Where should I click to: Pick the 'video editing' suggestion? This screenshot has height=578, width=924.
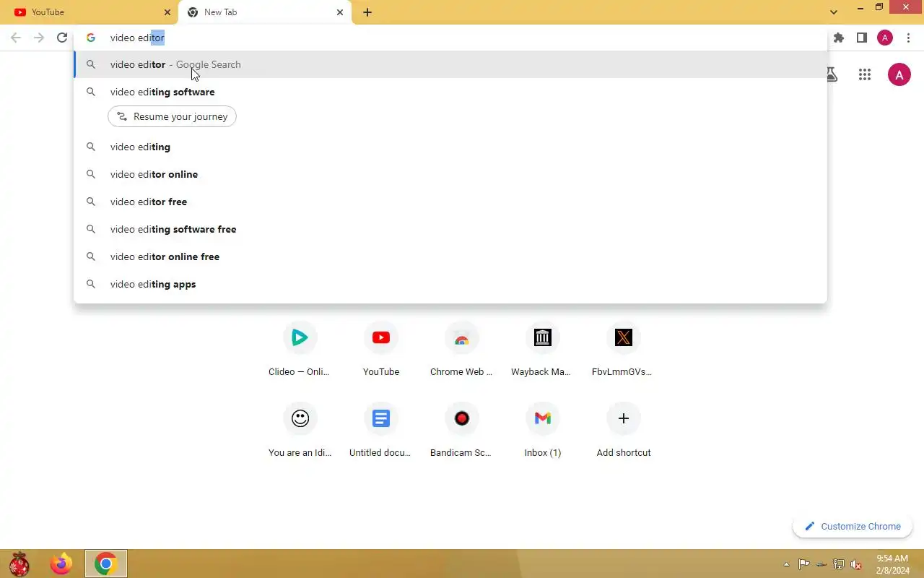(450, 147)
